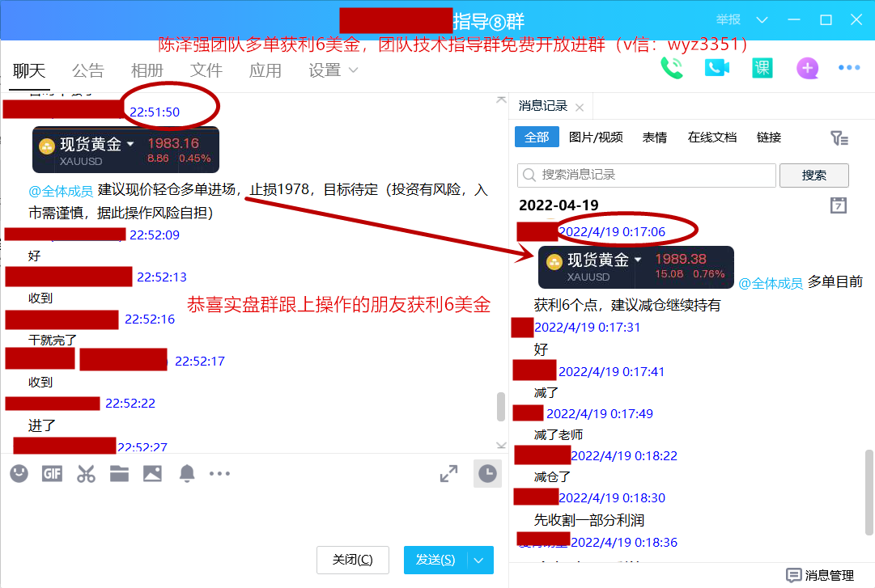875x588 pixels.
Task: Expand the message input box
Action: (448, 474)
